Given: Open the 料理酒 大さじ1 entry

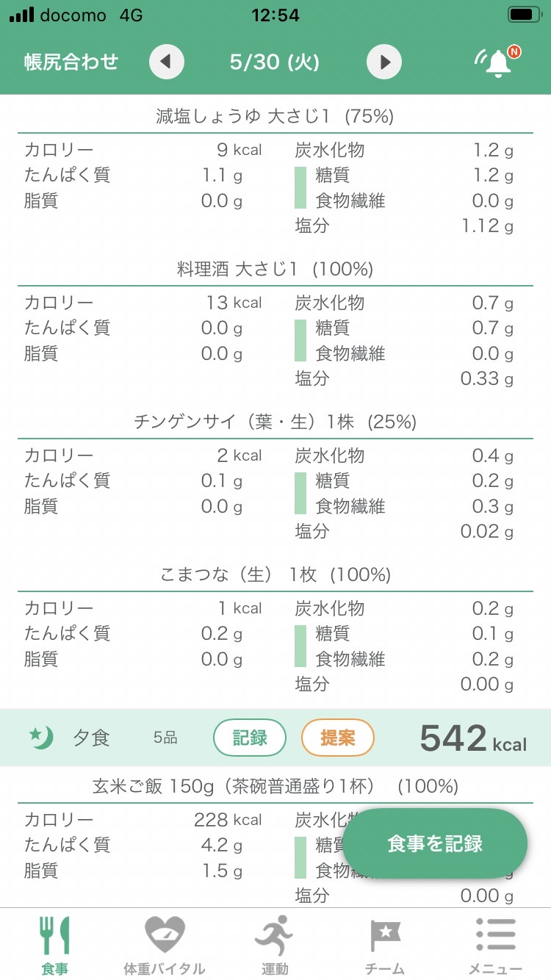Looking at the screenshot, I should point(275,269).
